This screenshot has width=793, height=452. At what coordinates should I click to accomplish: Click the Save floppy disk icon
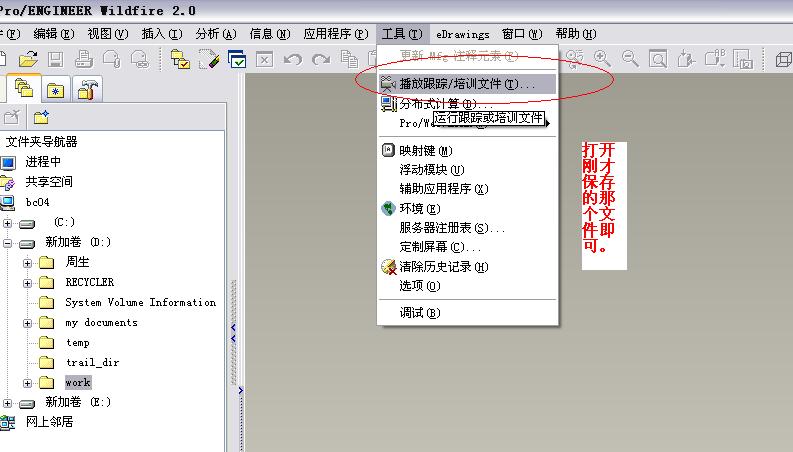(x=56, y=59)
